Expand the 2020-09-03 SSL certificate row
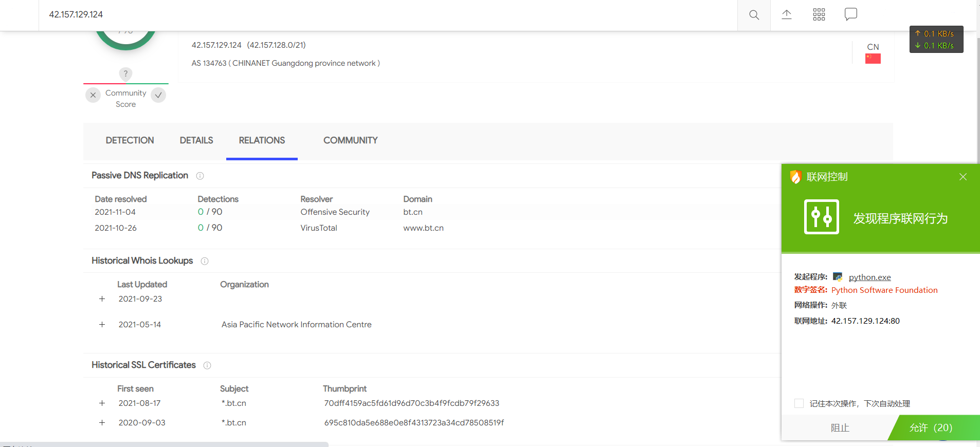980x447 pixels. click(x=102, y=422)
